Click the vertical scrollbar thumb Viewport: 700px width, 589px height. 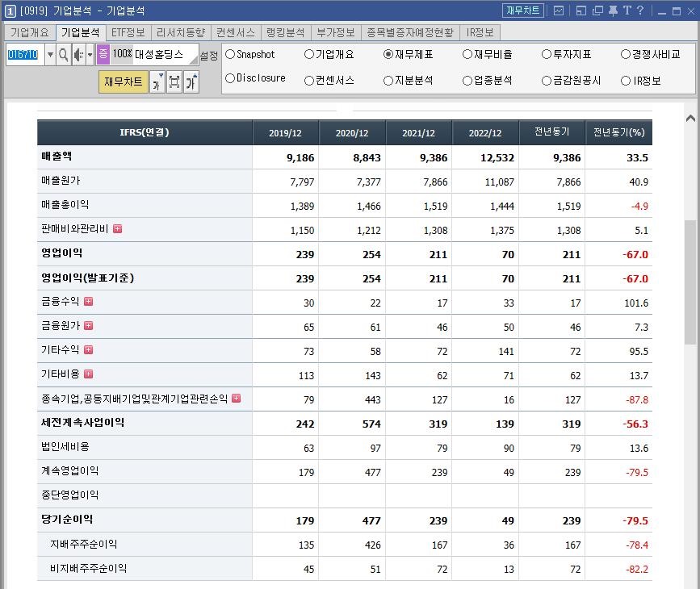(690, 282)
